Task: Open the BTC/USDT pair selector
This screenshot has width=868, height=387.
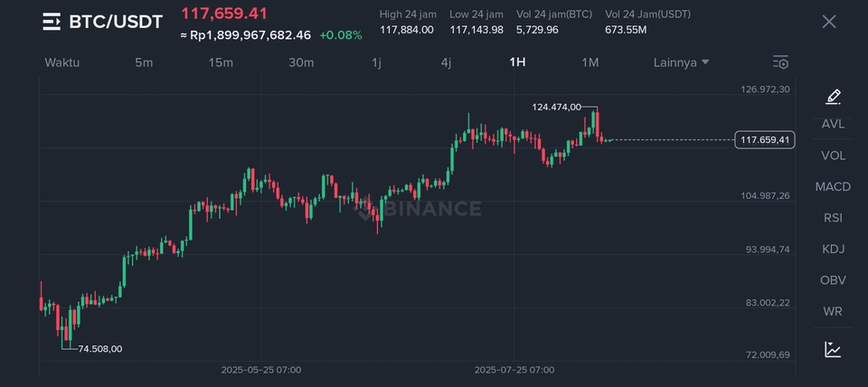Action: [x=116, y=22]
